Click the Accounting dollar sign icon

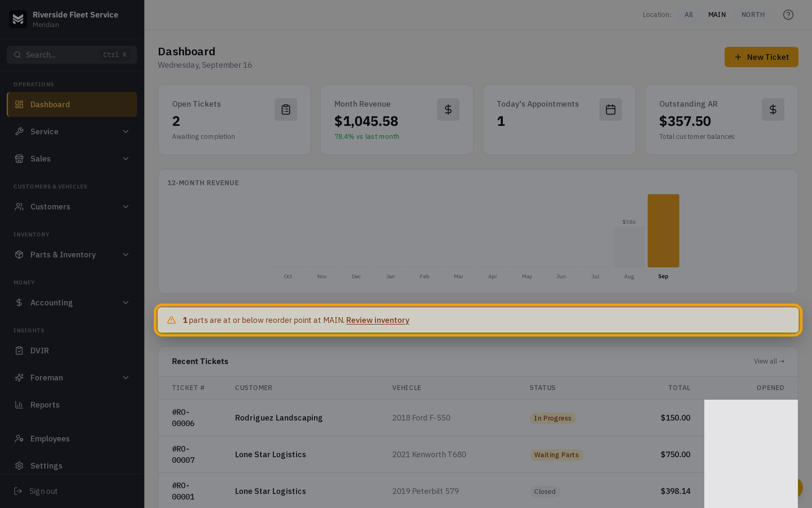point(19,303)
